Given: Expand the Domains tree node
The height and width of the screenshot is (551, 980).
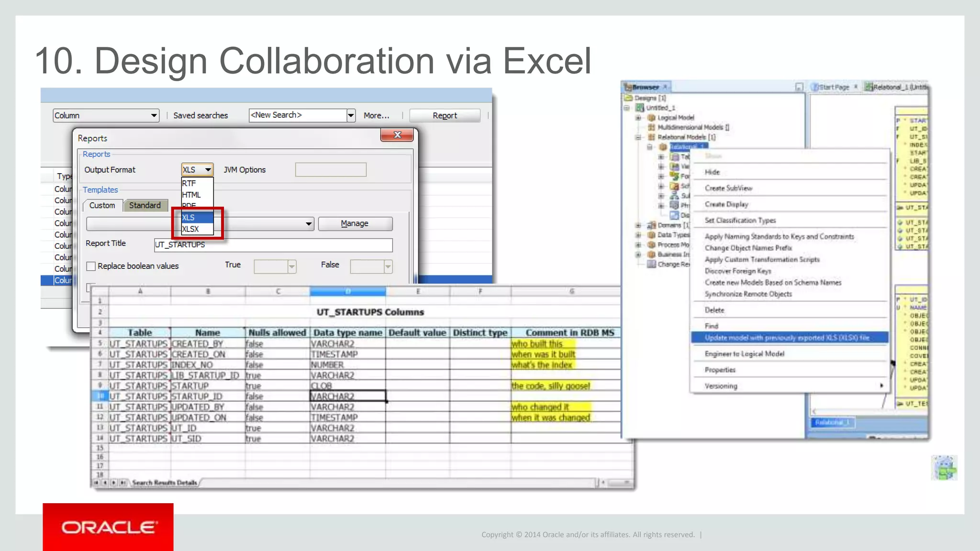Looking at the screenshot, I should coord(638,225).
